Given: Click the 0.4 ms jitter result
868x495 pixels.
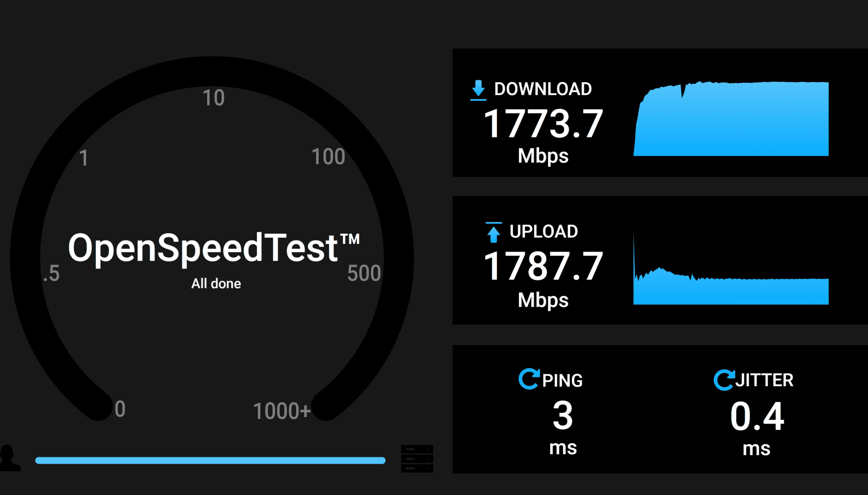Looking at the screenshot, I should (757, 428).
